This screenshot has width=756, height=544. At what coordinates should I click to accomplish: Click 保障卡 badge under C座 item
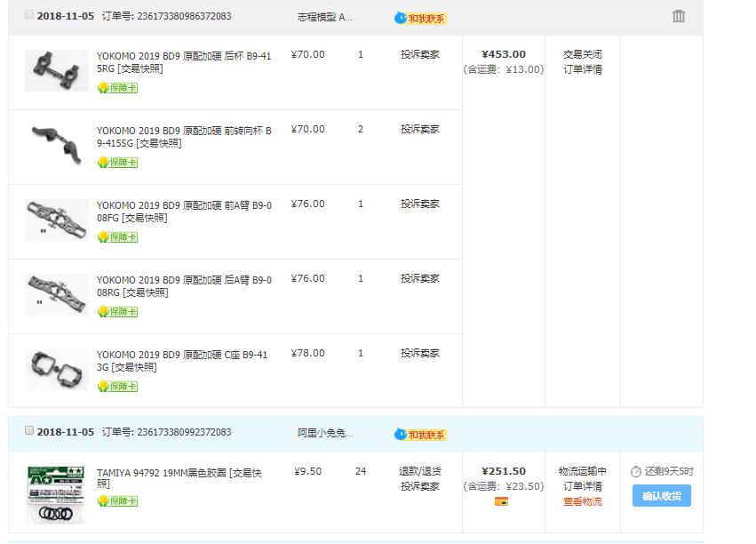coord(117,387)
